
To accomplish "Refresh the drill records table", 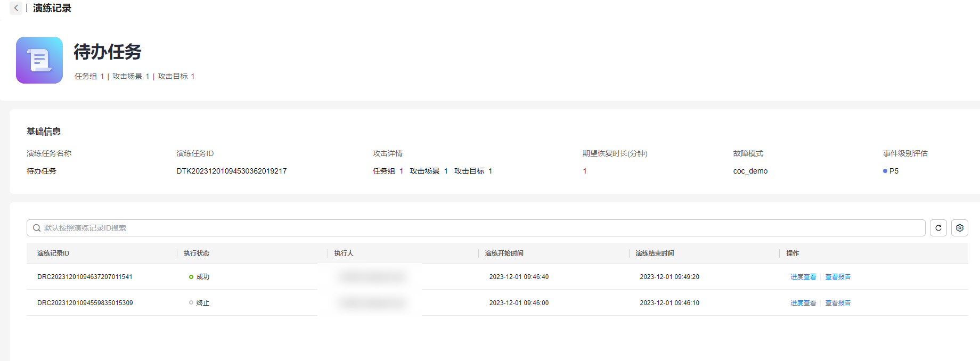I will pos(938,228).
